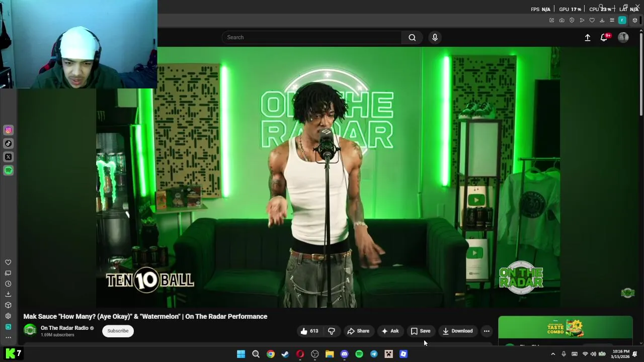The width and height of the screenshot is (644, 362).
Task: Open TikTok from the browser sidebar
Action: pyautogui.click(x=8, y=143)
